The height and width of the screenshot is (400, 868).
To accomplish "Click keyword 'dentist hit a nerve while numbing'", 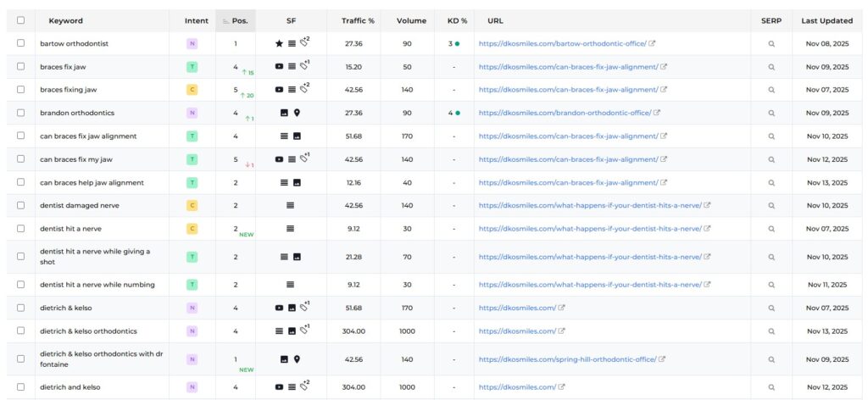I will tap(97, 285).
